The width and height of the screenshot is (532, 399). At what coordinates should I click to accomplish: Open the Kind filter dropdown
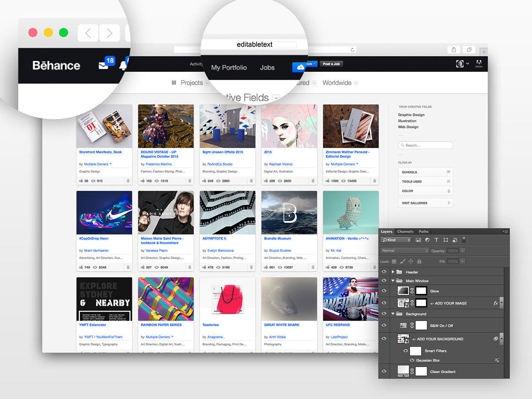coord(396,240)
